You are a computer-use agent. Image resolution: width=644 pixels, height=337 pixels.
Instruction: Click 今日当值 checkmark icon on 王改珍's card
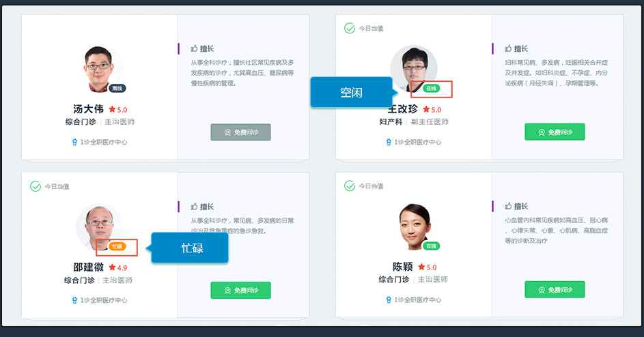tap(350, 29)
